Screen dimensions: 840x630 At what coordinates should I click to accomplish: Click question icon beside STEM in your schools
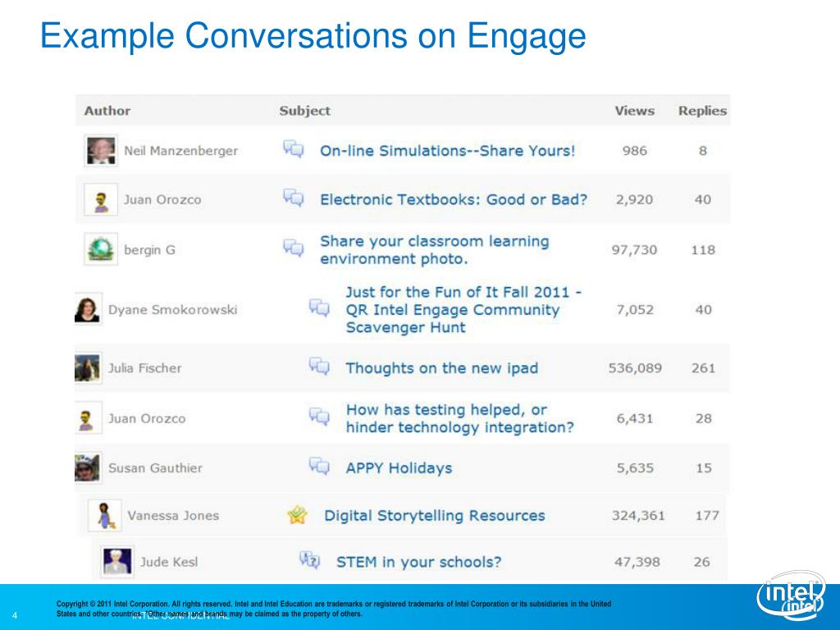click(309, 560)
